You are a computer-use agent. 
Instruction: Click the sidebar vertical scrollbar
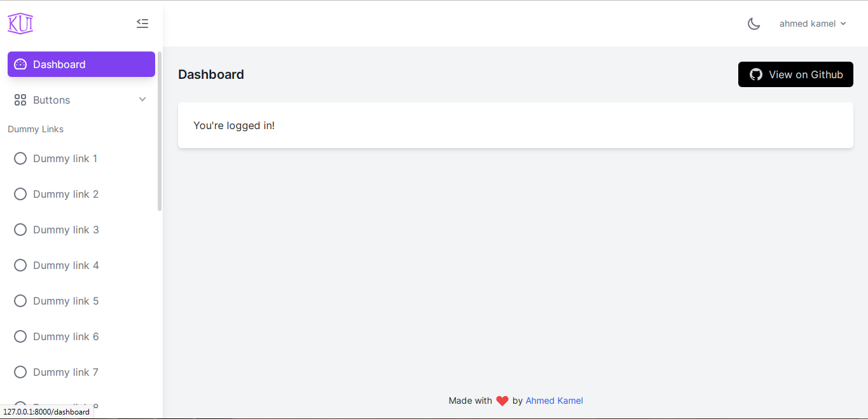160,131
